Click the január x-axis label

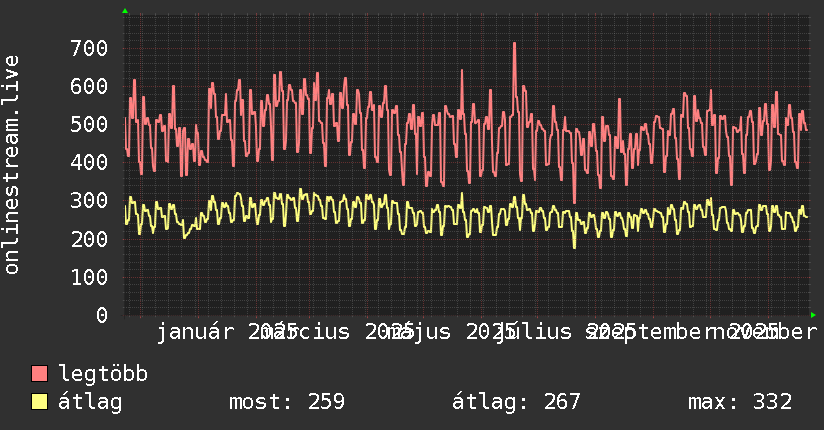(195, 332)
